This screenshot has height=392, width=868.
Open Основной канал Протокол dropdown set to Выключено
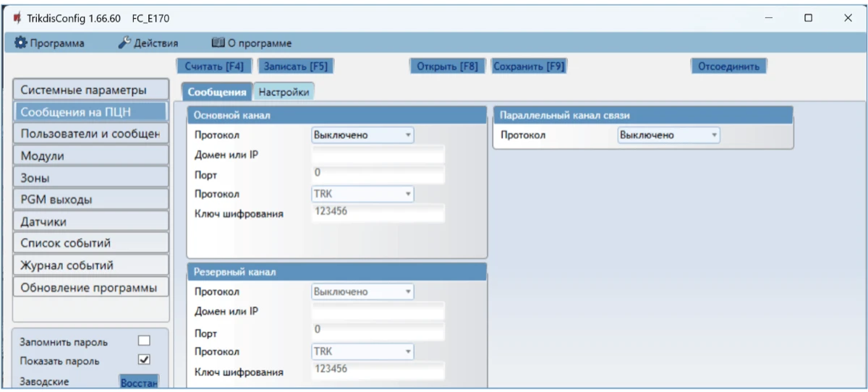tap(362, 135)
